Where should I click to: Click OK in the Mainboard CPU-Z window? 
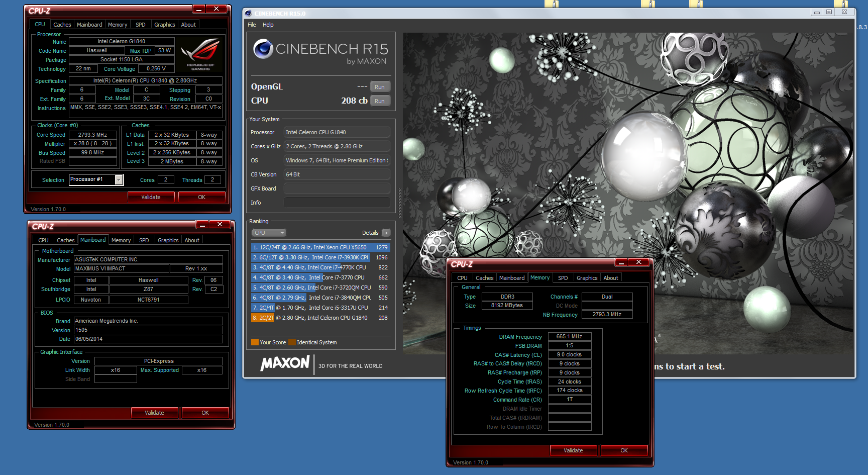pos(205,413)
